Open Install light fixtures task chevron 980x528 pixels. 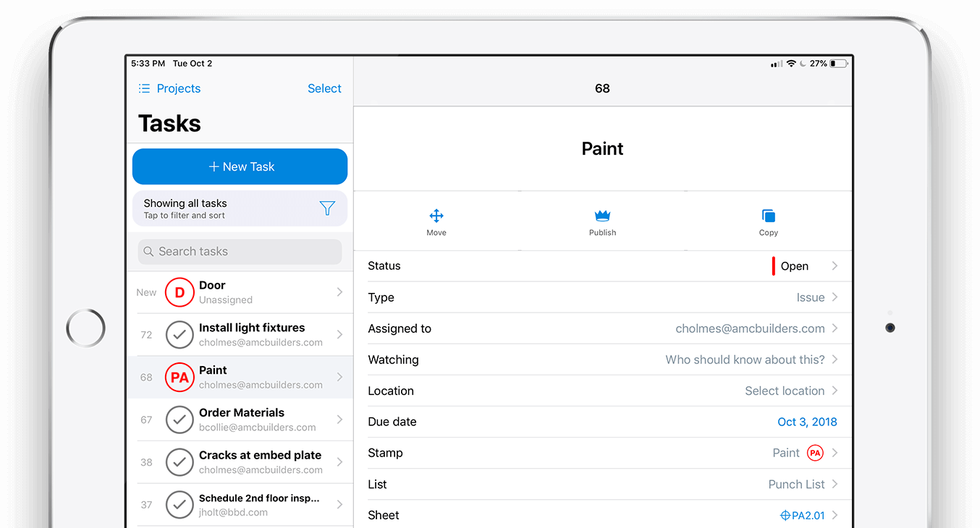[339, 335]
